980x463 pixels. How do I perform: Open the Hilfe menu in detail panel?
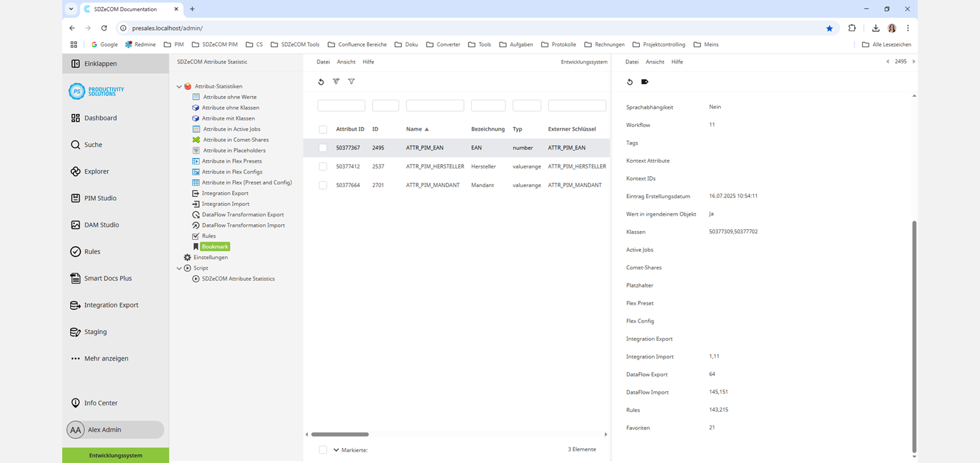pos(677,62)
